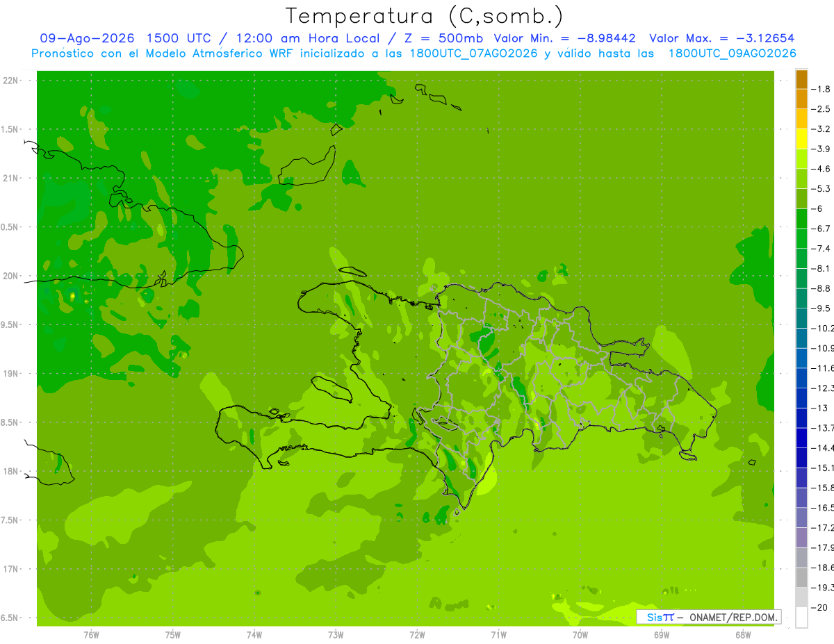Click the '-9.5' colorbar value
This screenshot has width=834, height=644.
pyautogui.click(x=822, y=308)
